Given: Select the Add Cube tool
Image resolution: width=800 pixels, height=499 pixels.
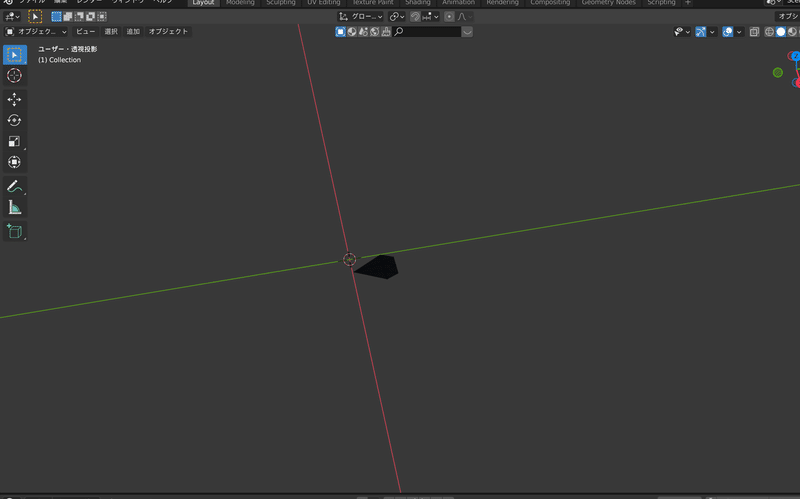Looking at the screenshot, I should 14,231.
